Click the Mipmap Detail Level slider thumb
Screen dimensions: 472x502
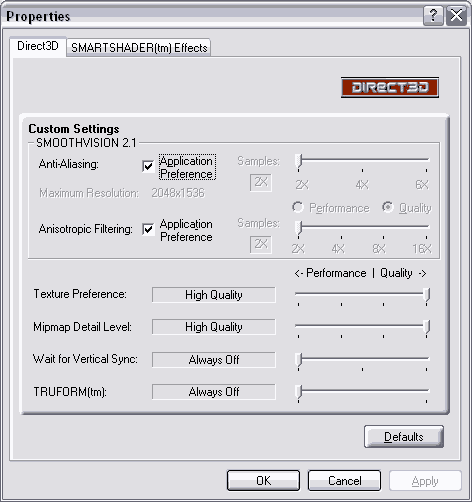pos(427,327)
